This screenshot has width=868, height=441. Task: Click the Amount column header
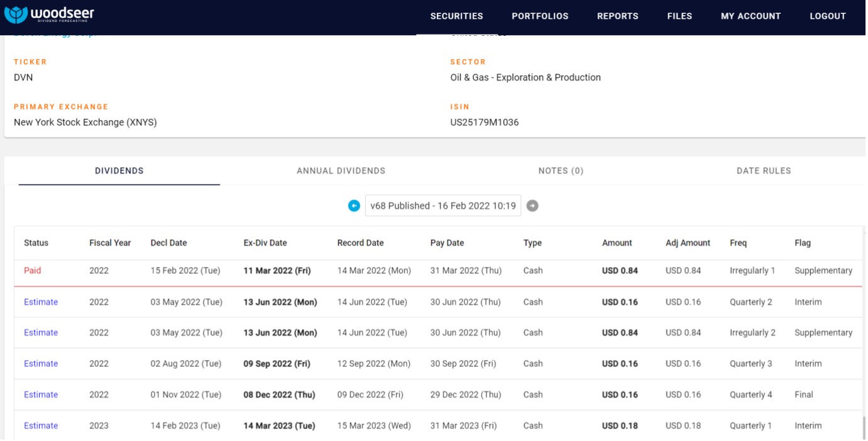tap(617, 243)
